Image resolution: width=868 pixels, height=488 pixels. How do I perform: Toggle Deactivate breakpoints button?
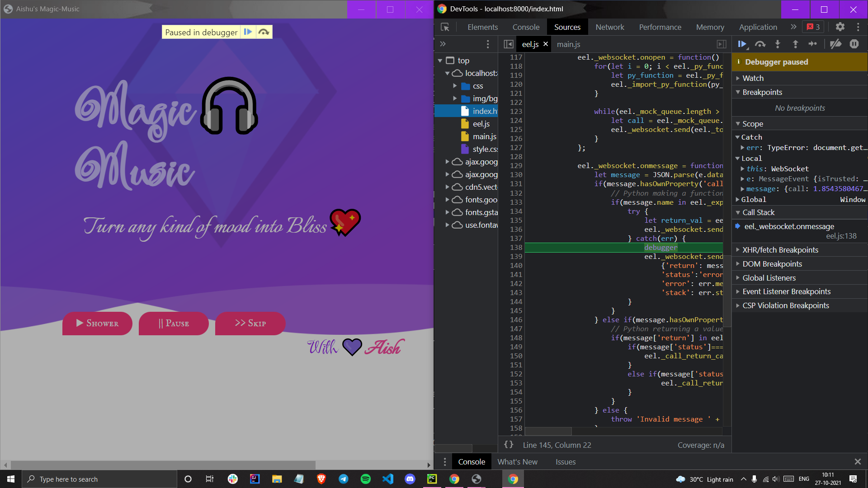click(835, 44)
